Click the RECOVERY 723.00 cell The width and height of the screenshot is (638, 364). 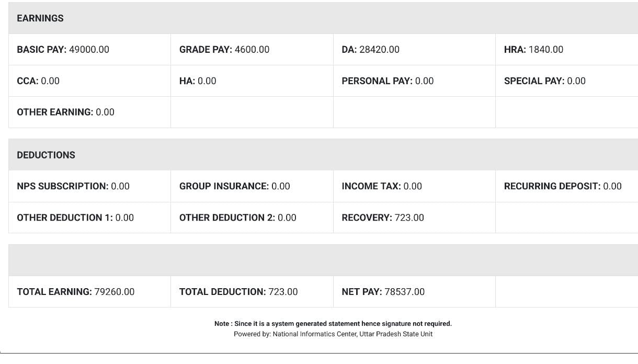point(383,218)
